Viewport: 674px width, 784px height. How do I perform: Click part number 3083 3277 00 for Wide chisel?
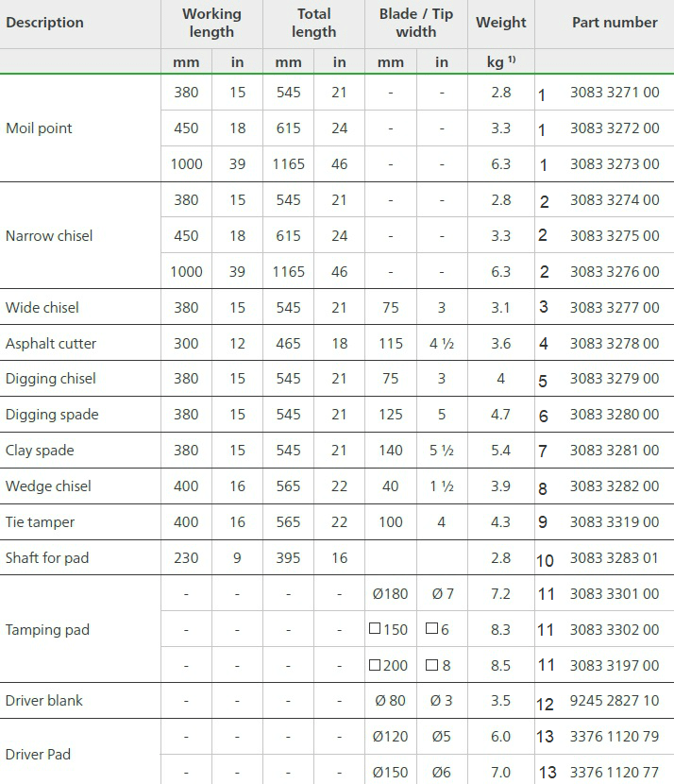point(615,308)
